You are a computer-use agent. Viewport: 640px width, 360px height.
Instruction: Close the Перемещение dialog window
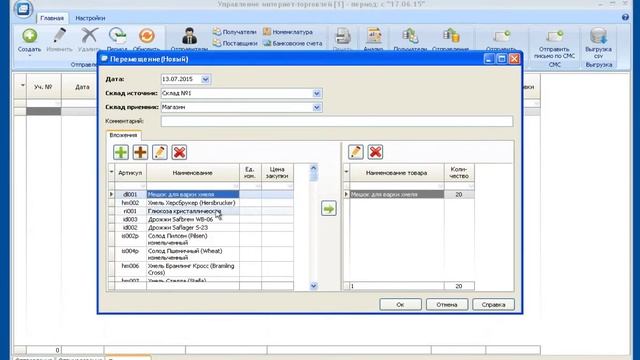point(514,59)
